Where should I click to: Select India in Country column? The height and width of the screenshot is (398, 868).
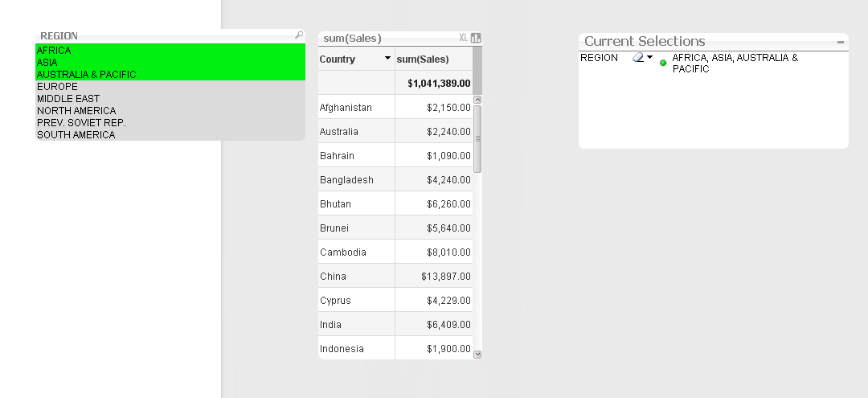coord(357,324)
